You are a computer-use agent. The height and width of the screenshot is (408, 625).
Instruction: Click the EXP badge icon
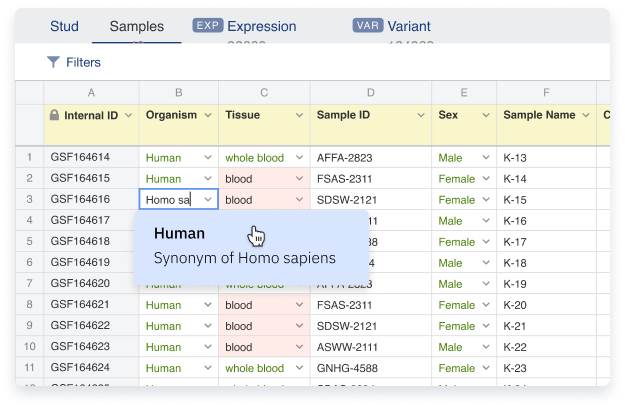click(207, 25)
